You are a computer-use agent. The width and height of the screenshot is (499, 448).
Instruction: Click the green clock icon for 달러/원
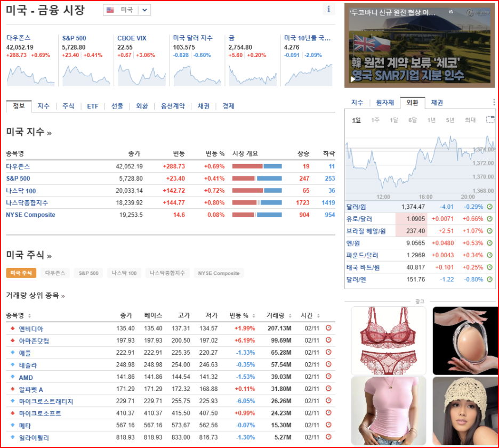pyautogui.click(x=490, y=207)
